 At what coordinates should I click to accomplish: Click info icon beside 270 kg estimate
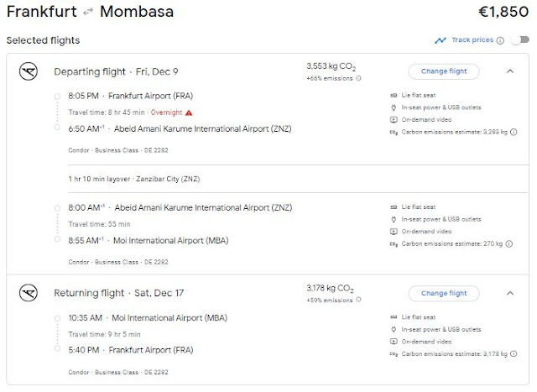(x=508, y=244)
